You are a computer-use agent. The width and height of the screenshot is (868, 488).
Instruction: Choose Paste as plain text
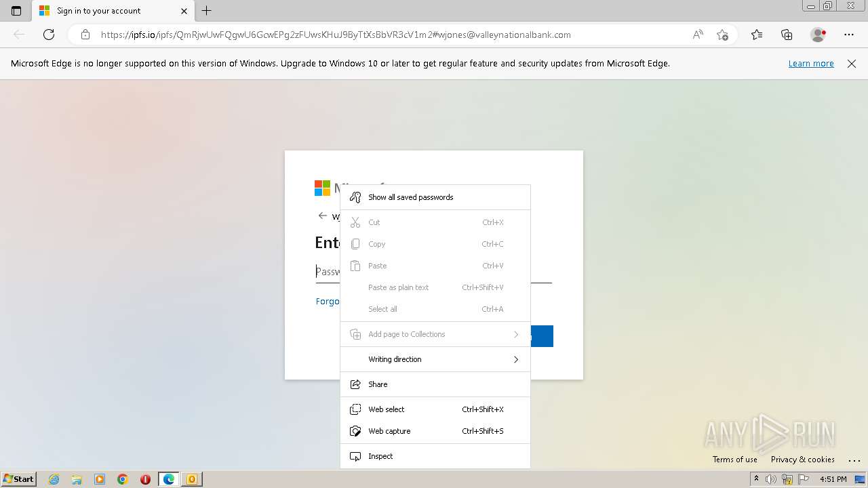[435, 287]
